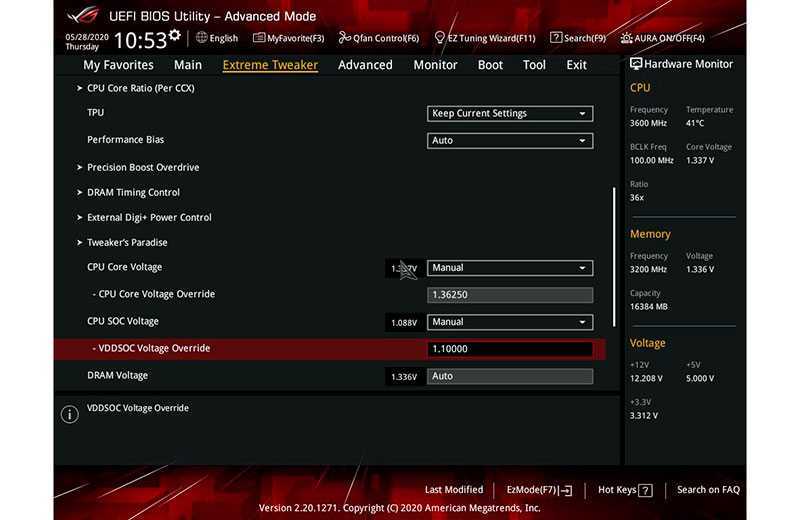
Task: Click the globe icon for English language
Action: pos(202,38)
